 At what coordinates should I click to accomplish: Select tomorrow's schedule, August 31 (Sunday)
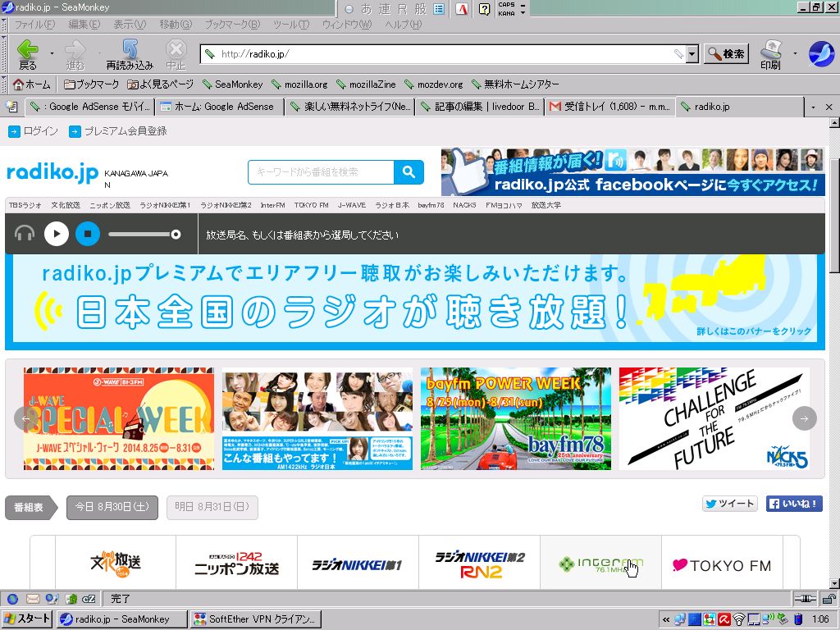tap(212, 507)
